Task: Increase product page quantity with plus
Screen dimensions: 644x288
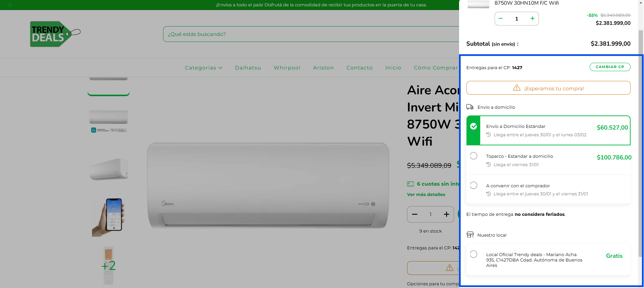Action: 446,214
